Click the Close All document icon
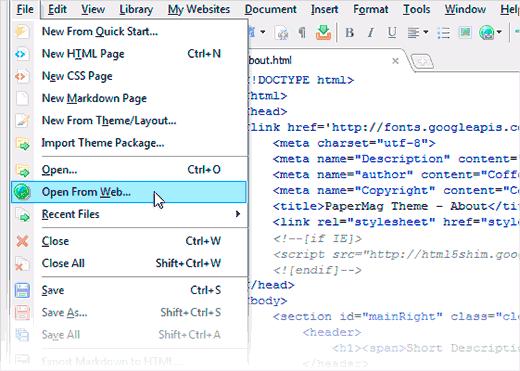Image resolution: width=520 pixels, height=371 pixels. click(x=22, y=263)
